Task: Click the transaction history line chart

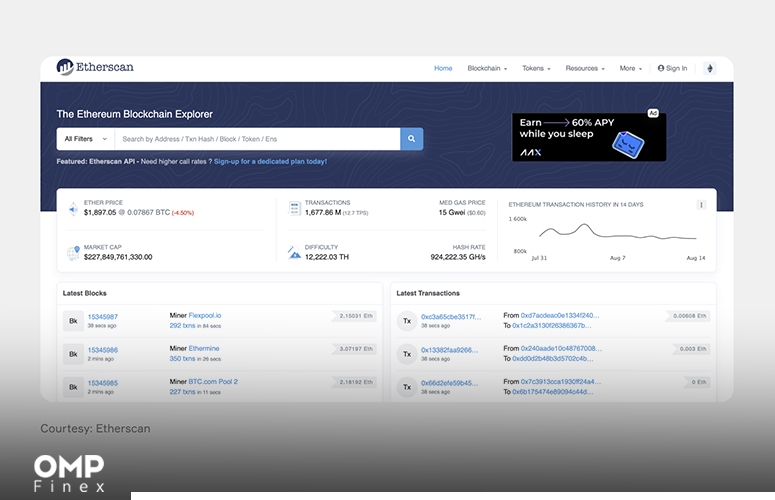Action: click(x=617, y=233)
